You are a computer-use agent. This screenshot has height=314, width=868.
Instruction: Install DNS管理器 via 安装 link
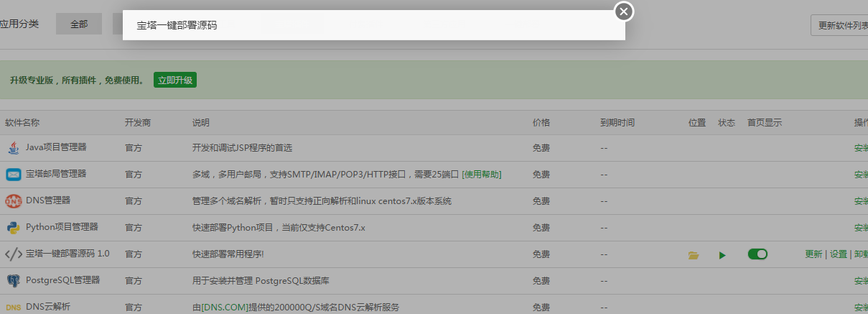pos(861,201)
